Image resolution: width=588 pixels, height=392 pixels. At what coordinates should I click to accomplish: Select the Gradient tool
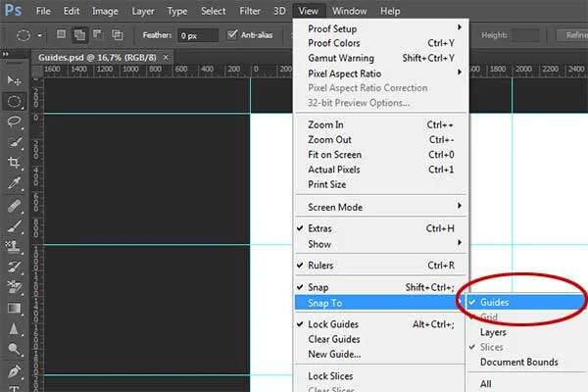15,309
